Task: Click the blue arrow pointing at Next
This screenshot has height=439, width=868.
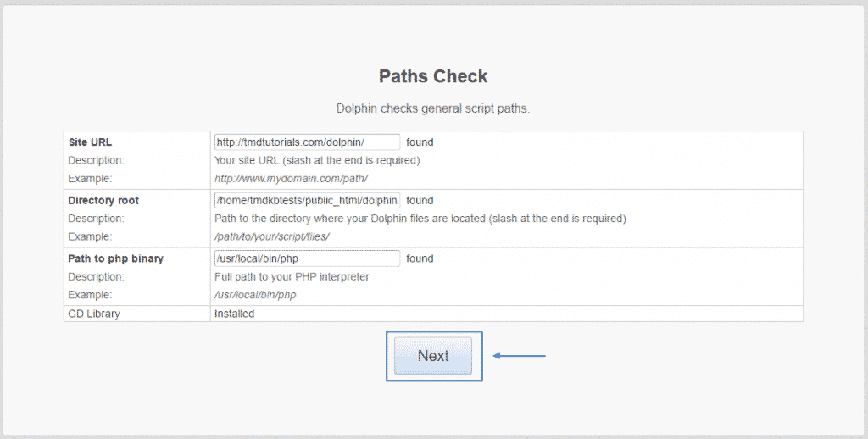Action: point(520,356)
